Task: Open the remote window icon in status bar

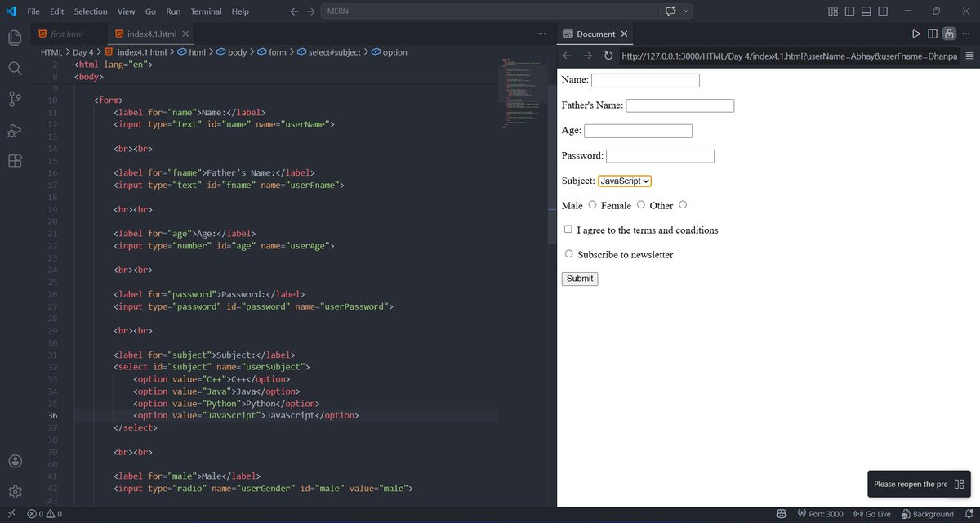Action: [x=11, y=514]
